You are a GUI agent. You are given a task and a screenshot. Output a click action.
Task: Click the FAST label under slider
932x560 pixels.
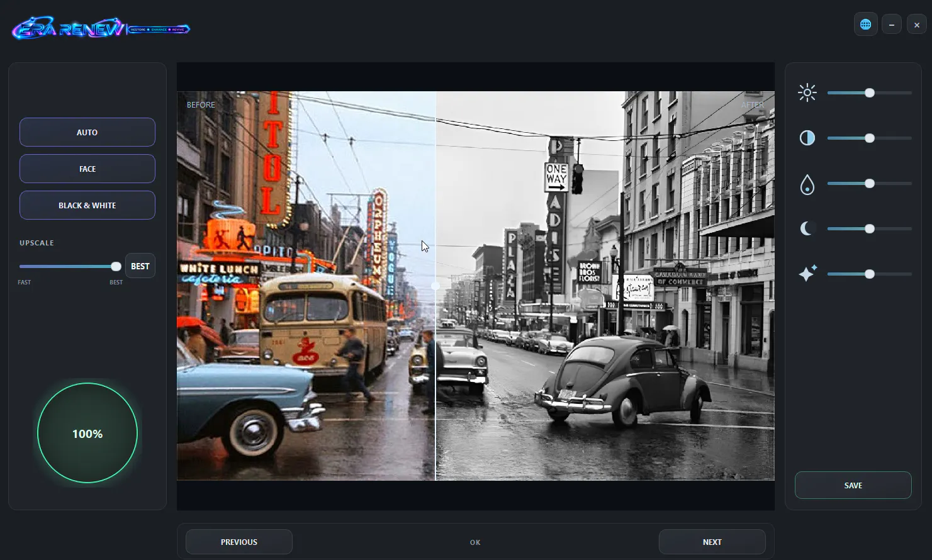click(25, 283)
